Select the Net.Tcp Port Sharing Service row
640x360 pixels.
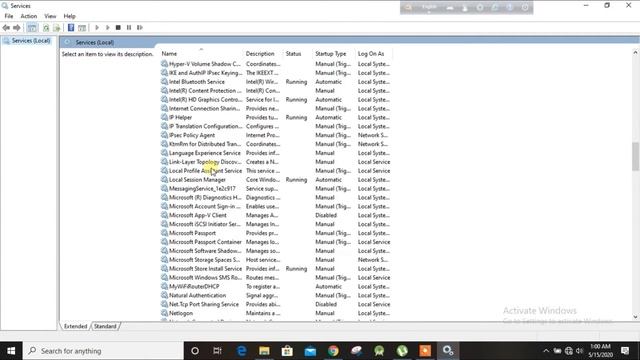(x=276, y=304)
